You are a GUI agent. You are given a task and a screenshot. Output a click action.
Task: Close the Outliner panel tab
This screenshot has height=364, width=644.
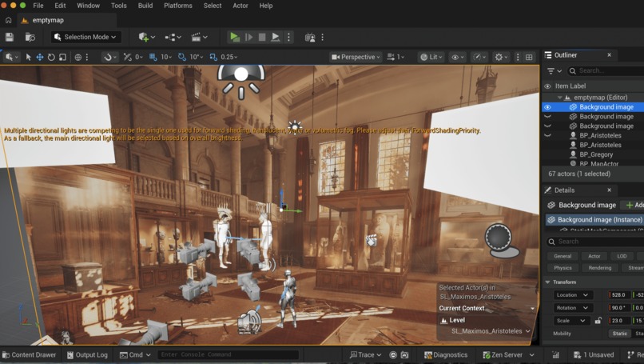tap(609, 55)
